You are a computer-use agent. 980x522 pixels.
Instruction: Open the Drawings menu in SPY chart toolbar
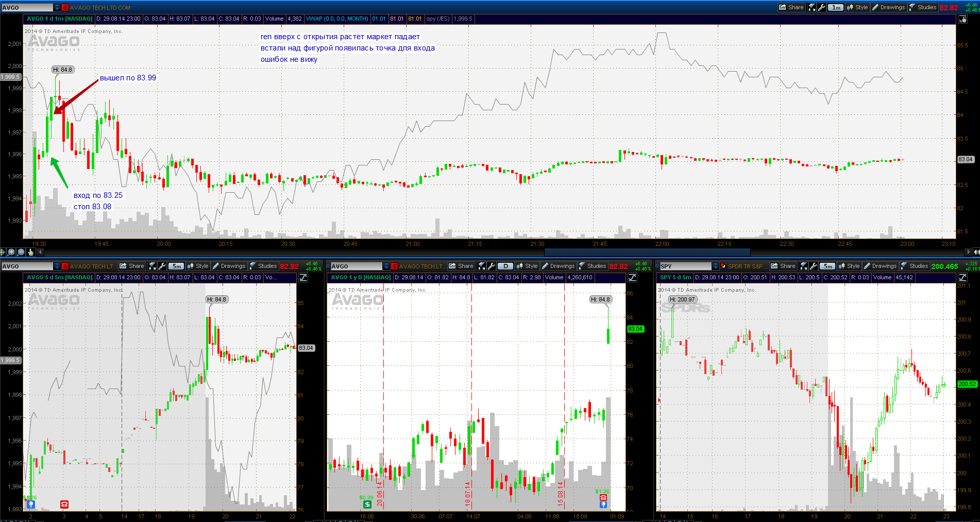coord(880,266)
